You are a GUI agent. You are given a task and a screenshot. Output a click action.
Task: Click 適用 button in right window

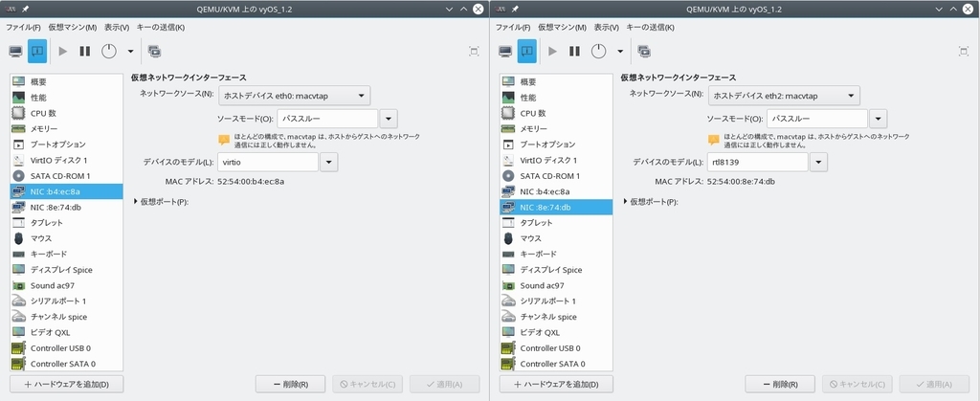point(934,384)
